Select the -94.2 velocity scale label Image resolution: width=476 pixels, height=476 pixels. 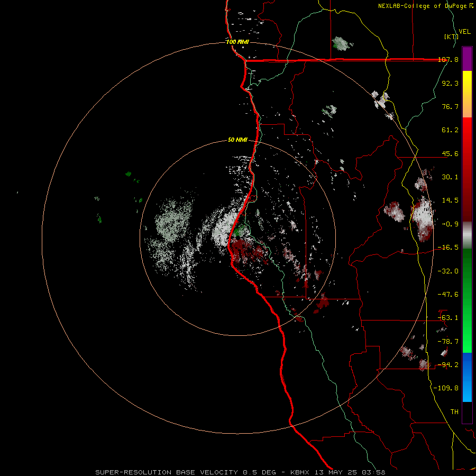click(x=448, y=365)
